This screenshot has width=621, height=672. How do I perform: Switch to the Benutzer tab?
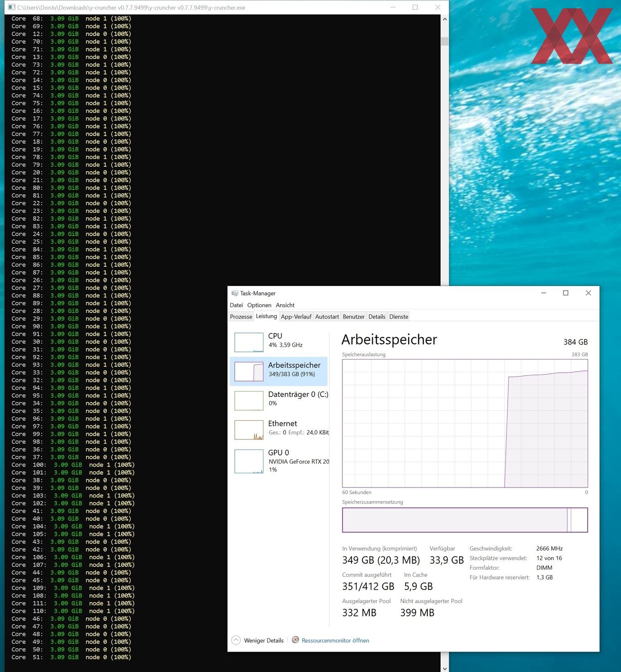[353, 317]
